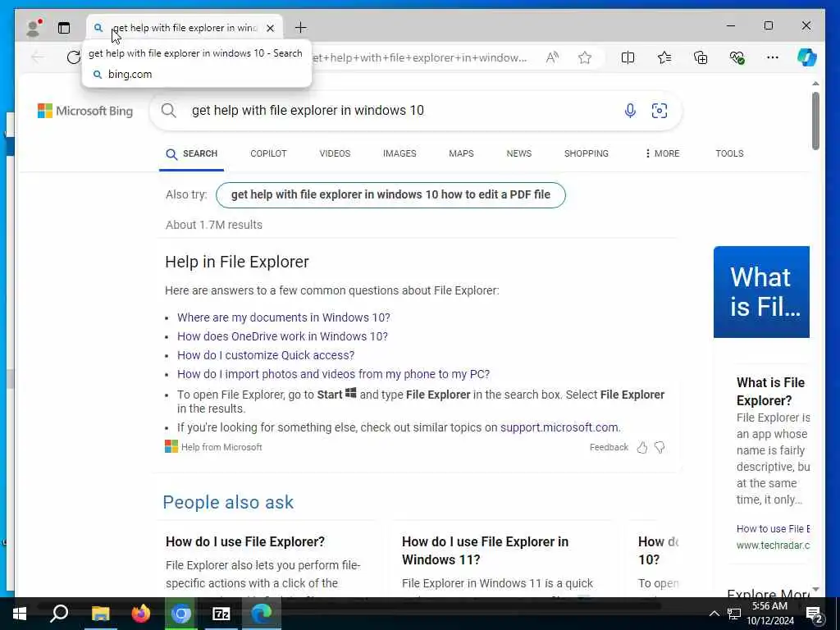
Task: Open 'What is File Explorer?' heading
Action: 770,391
